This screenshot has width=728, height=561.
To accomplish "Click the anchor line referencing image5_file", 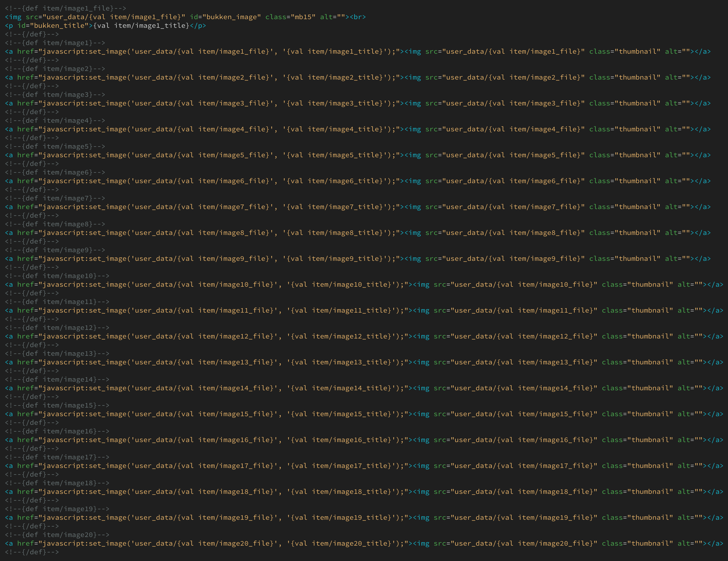I will [x=358, y=155].
